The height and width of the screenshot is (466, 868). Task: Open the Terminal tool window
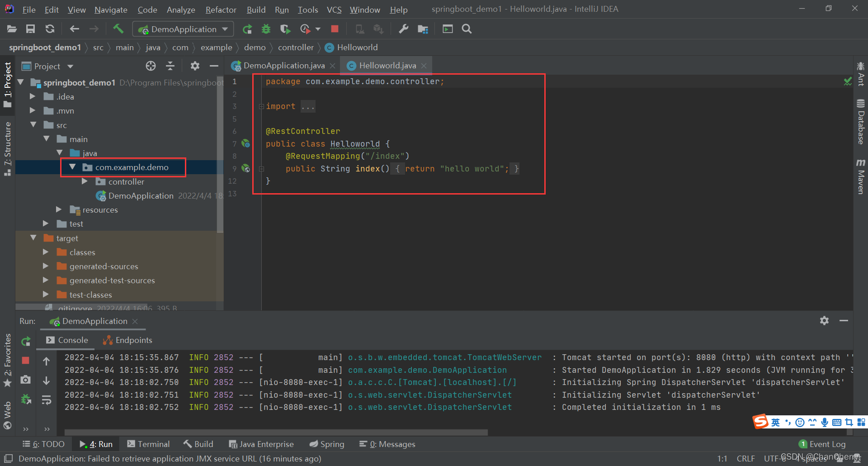pos(149,444)
